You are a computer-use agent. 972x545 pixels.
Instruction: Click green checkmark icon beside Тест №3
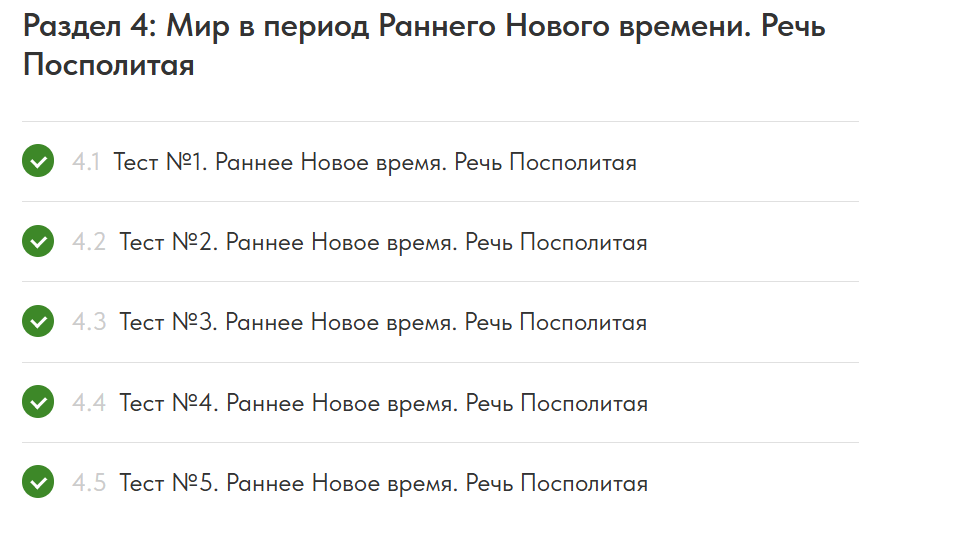tap(38, 322)
